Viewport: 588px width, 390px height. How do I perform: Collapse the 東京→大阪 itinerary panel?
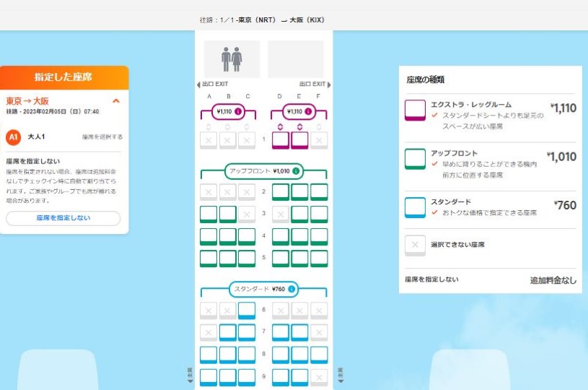tap(116, 101)
